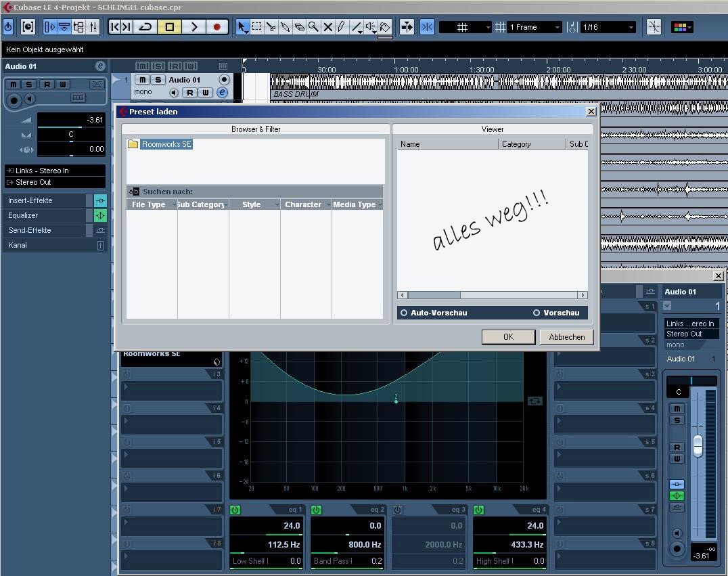Screen dimensions: 728x576
Task: Click the Inspector's Audio 01 edit 'e' button
Action: pos(100,66)
